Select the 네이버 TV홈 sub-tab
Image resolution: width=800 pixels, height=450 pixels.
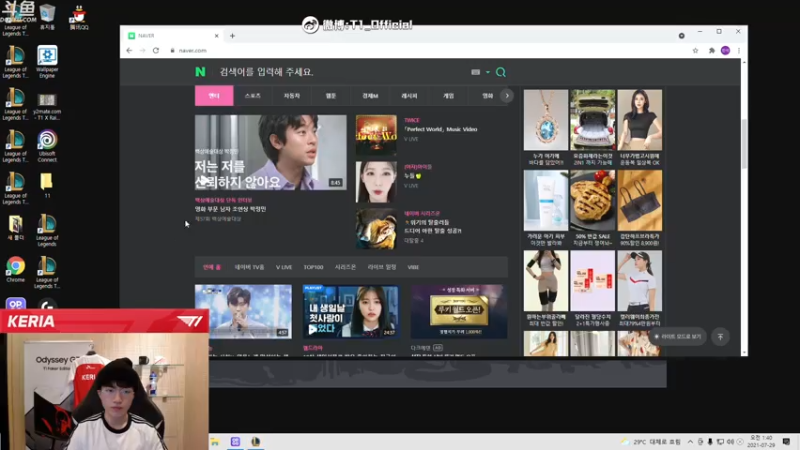coord(249,267)
